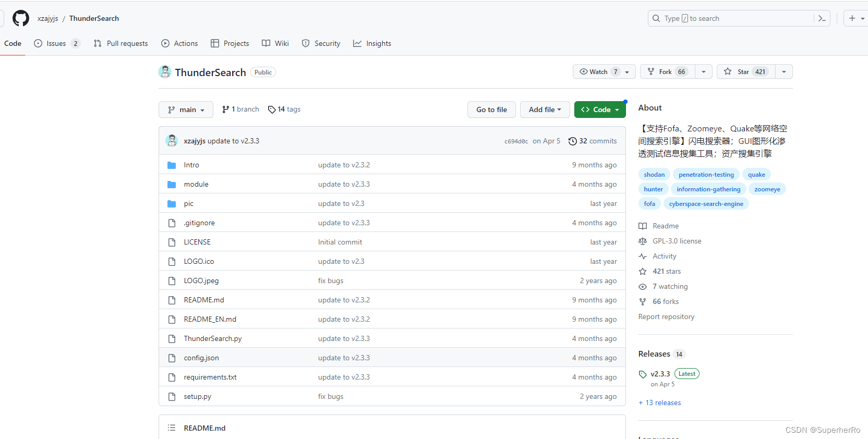Open the requirements.txt file
Image resolution: width=868 pixels, height=439 pixels.
pos(210,377)
